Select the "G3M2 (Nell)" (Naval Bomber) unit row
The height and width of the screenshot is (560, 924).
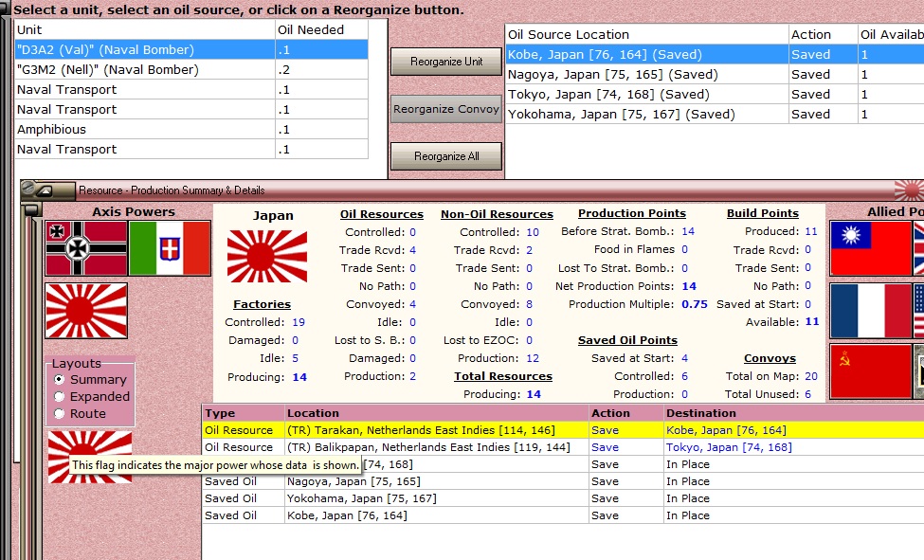click(x=190, y=69)
